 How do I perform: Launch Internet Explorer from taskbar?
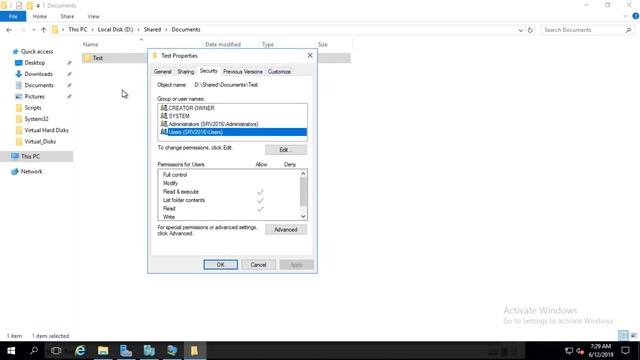tap(80, 351)
